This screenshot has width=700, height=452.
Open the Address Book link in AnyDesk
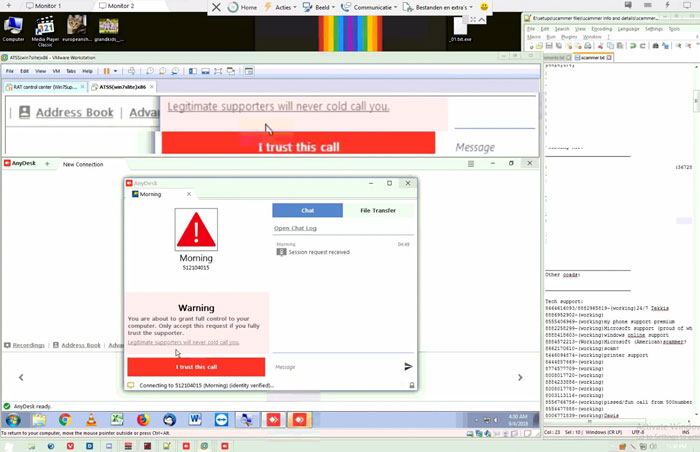80,345
